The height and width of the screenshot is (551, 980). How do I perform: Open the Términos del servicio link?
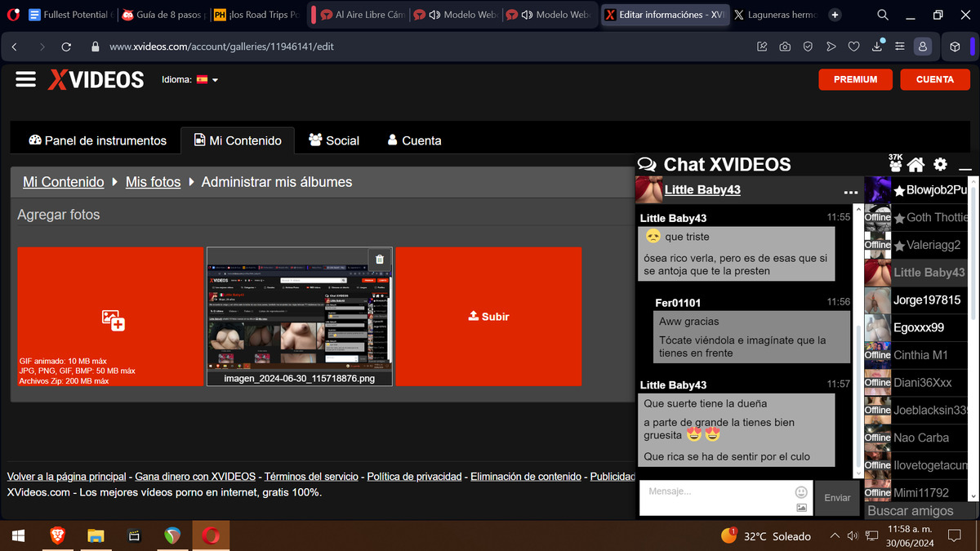point(311,477)
